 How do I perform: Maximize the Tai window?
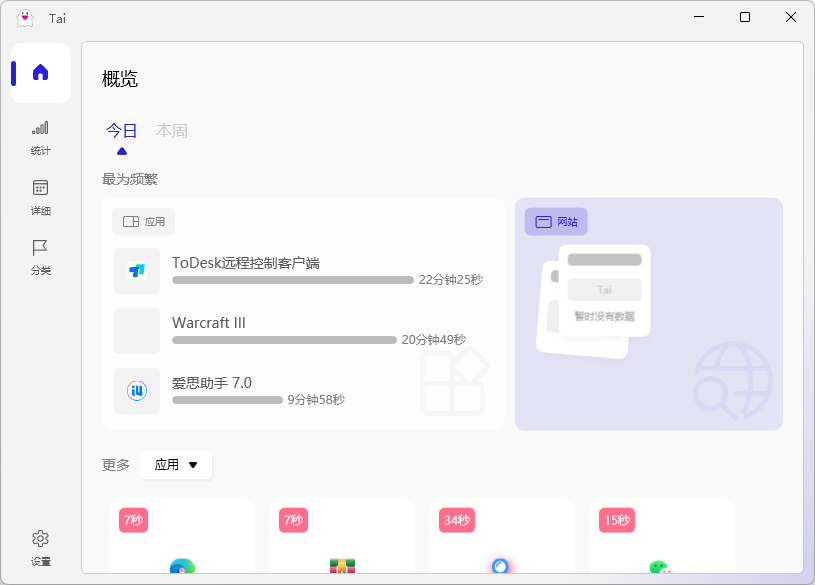tap(745, 17)
